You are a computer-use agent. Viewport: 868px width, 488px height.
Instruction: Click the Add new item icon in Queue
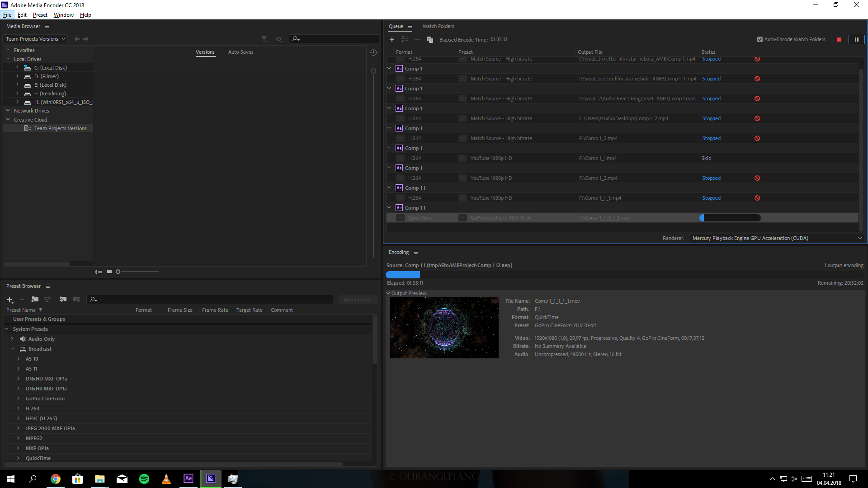(392, 39)
